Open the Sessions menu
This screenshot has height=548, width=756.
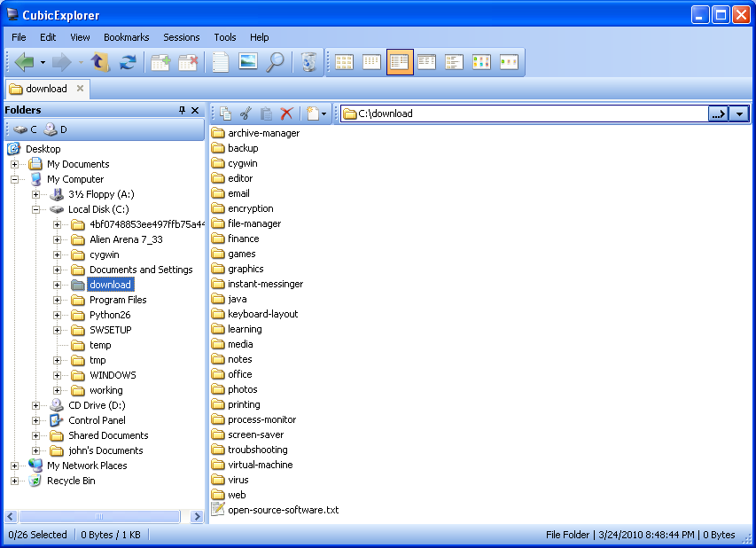click(181, 37)
